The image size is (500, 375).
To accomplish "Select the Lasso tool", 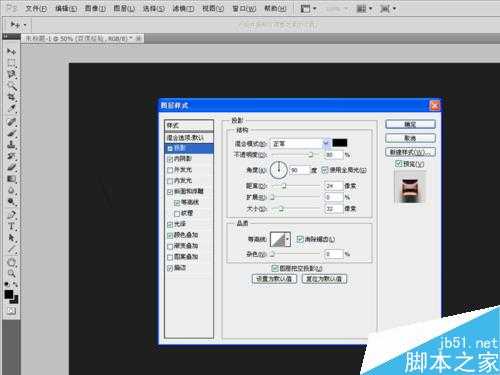I will pos(11,74).
